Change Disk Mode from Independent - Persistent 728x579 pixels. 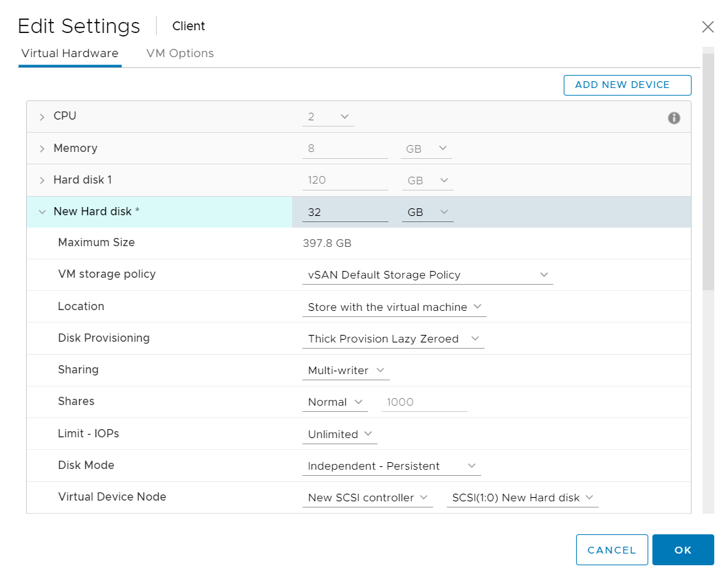(x=391, y=466)
